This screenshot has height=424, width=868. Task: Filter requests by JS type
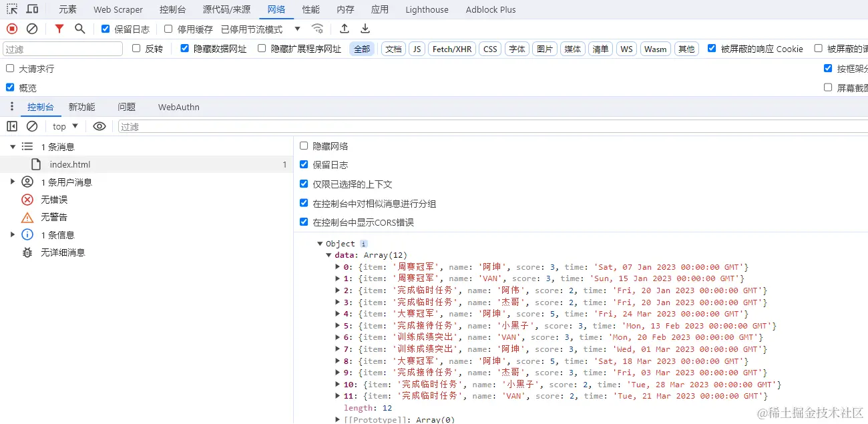[417, 49]
